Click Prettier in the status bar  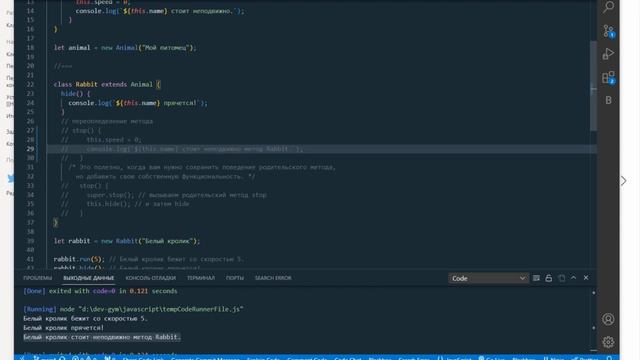pos(585,358)
